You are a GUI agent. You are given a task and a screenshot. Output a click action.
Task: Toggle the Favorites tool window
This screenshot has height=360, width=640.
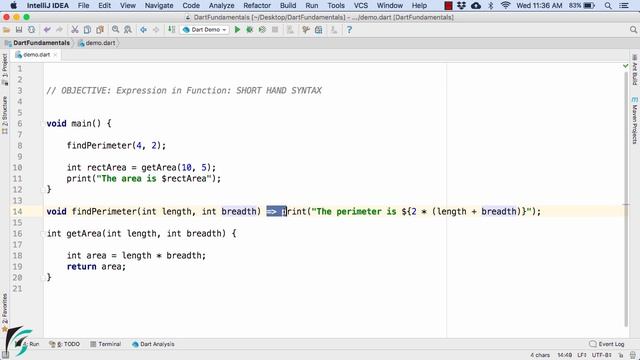[x=4, y=312]
